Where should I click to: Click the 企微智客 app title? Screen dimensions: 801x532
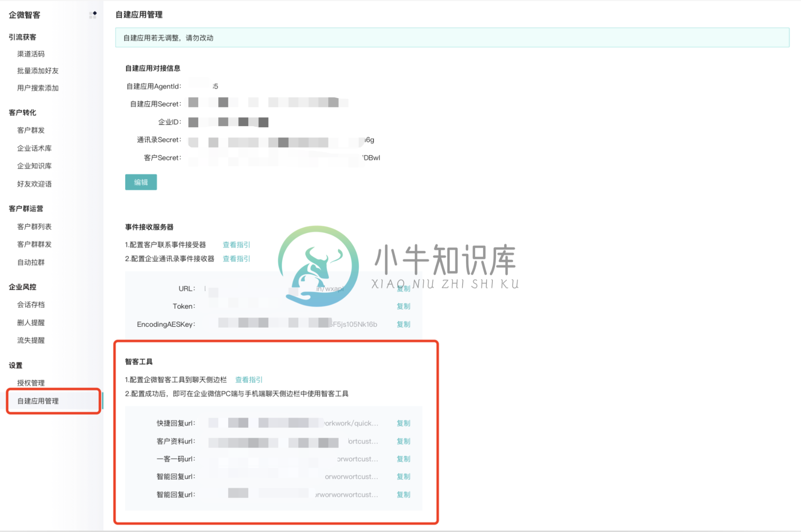(25, 15)
